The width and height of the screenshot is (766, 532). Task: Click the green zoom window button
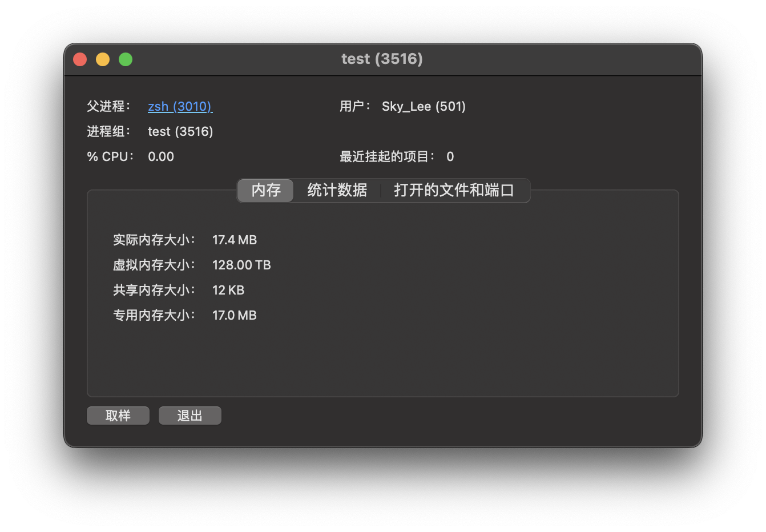click(x=126, y=59)
